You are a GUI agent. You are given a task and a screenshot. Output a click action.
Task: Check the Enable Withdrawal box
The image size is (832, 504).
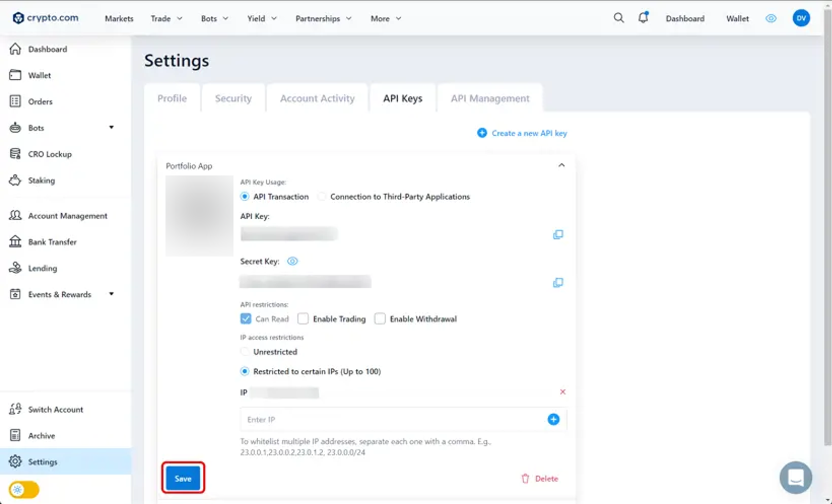[x=380, y=319]
